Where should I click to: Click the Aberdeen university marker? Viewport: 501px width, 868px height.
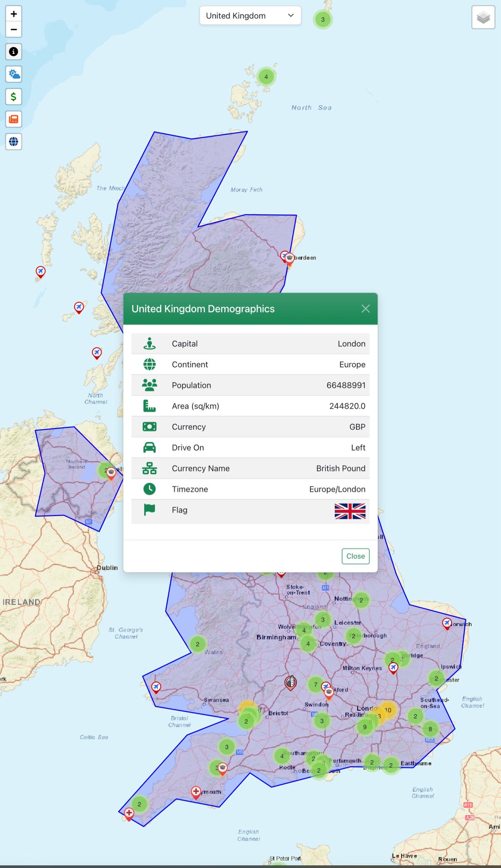tap(289, 258)
